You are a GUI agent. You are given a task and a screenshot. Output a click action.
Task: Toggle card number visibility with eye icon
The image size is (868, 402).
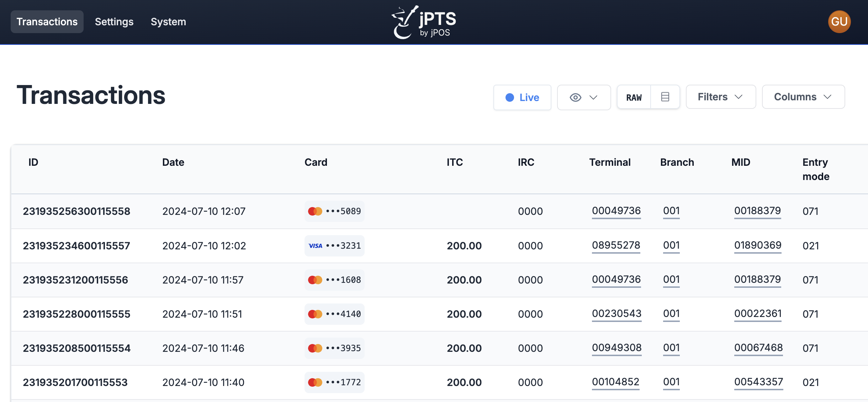575,97
